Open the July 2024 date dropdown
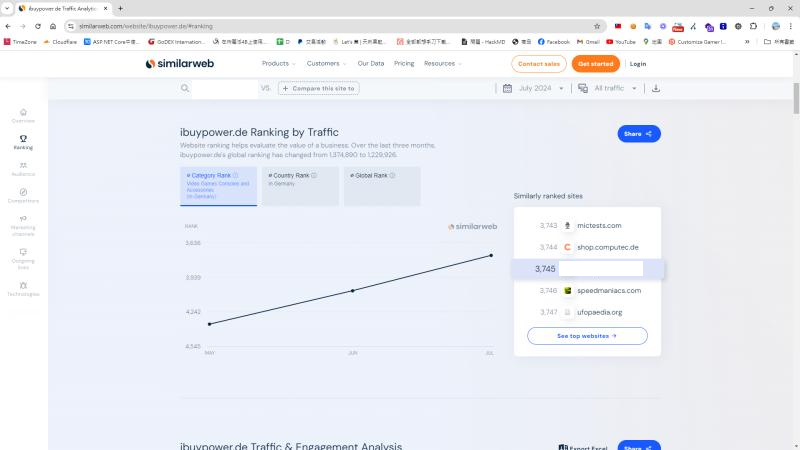 click(x=534, y=88)
